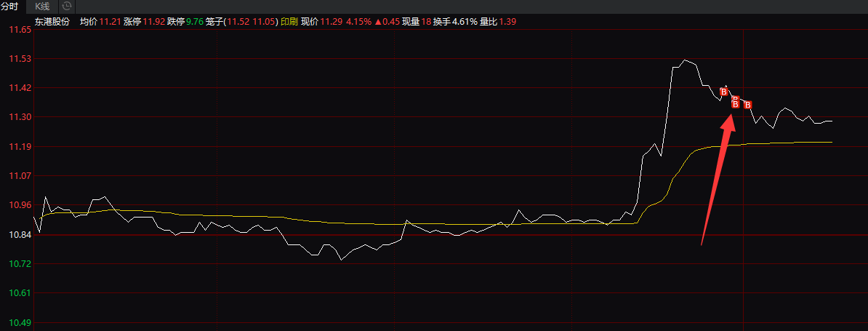Click the 11.53 price axis label

20,59
